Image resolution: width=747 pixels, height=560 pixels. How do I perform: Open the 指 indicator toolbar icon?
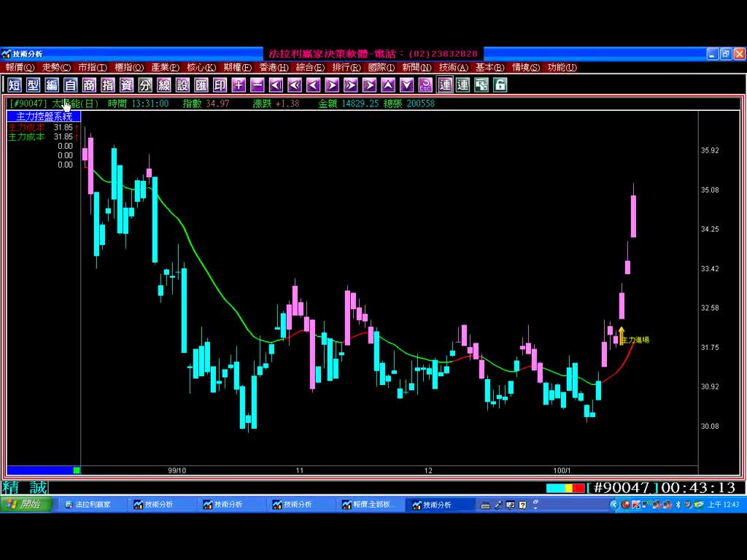(108, 85)
